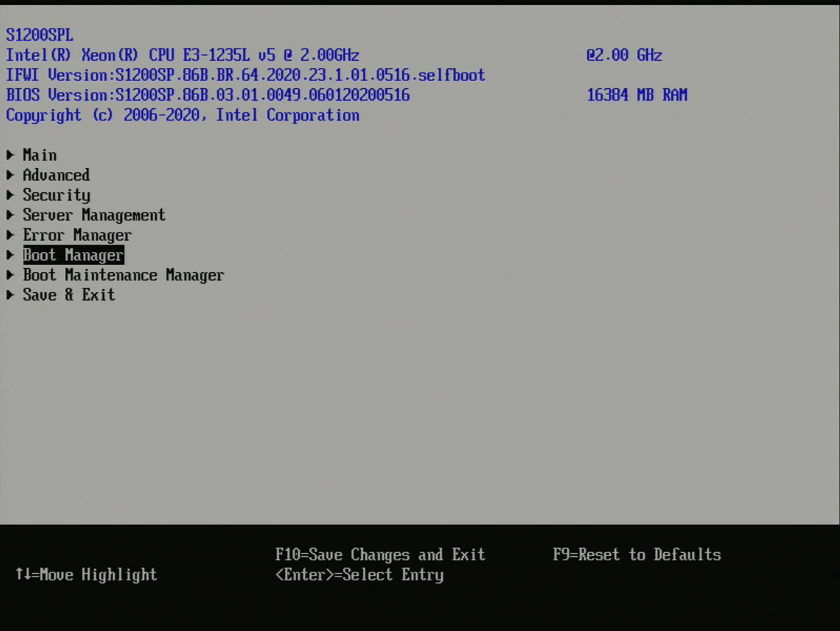
Task: Open Server Management entry
Action: (94, 215)
